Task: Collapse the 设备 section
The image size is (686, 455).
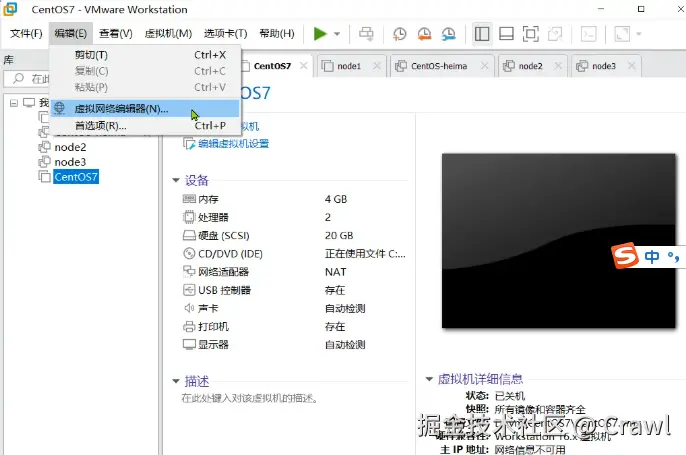Action: pos(176,180)
